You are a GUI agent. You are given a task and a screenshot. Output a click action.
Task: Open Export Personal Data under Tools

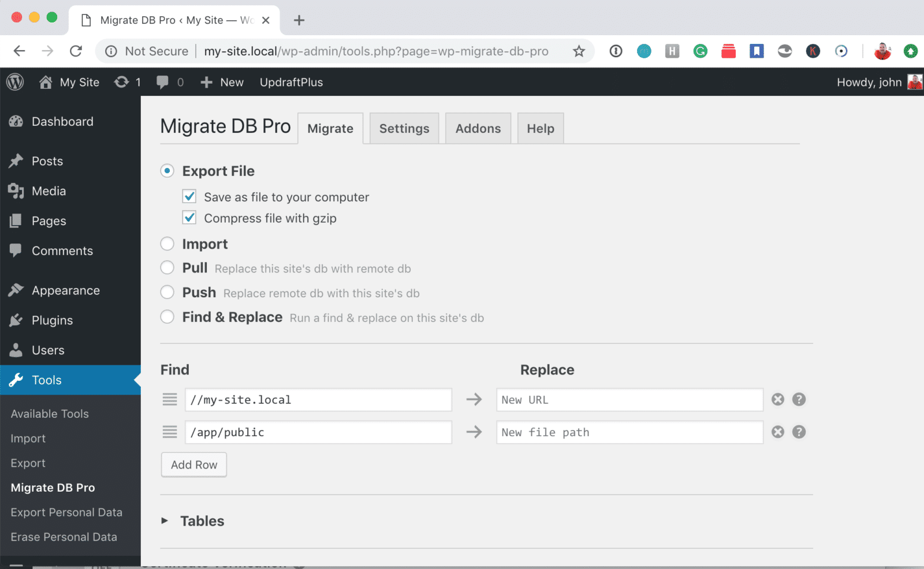point(66,512)
